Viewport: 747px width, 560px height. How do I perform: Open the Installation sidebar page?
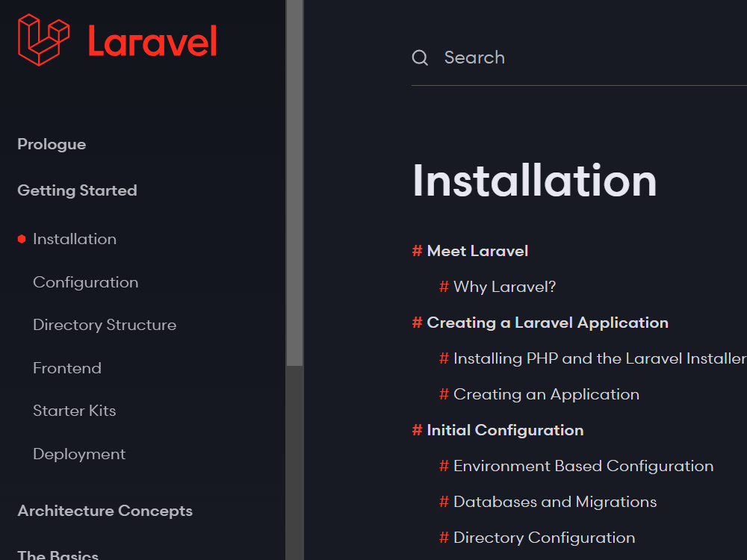(75, 239)
